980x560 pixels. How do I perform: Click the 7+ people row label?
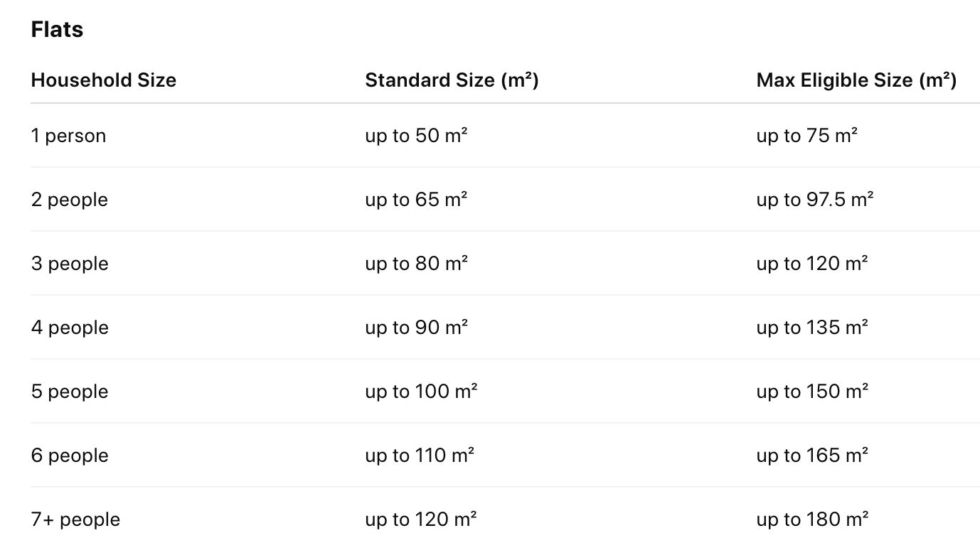[75, 519]
